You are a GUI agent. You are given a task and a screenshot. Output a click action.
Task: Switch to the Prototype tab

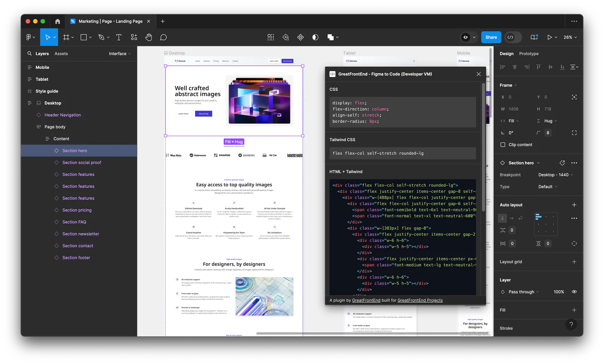click(x=528, y=54)
